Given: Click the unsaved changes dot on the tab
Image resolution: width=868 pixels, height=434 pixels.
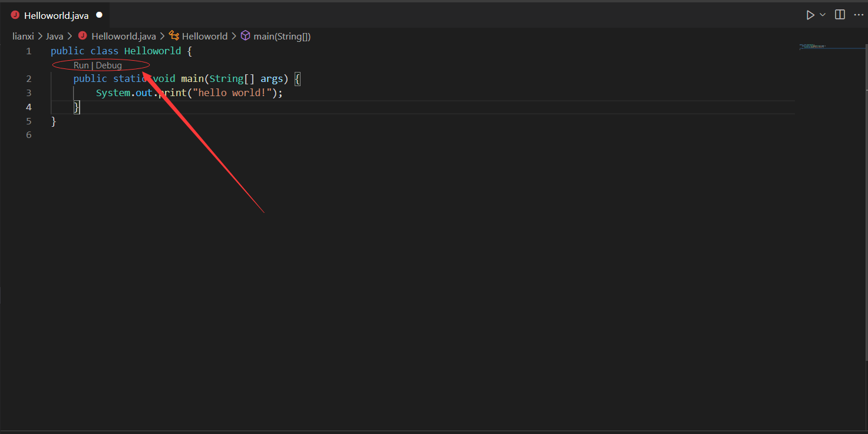Looking at the screenshot, I should tap(98, 15).
